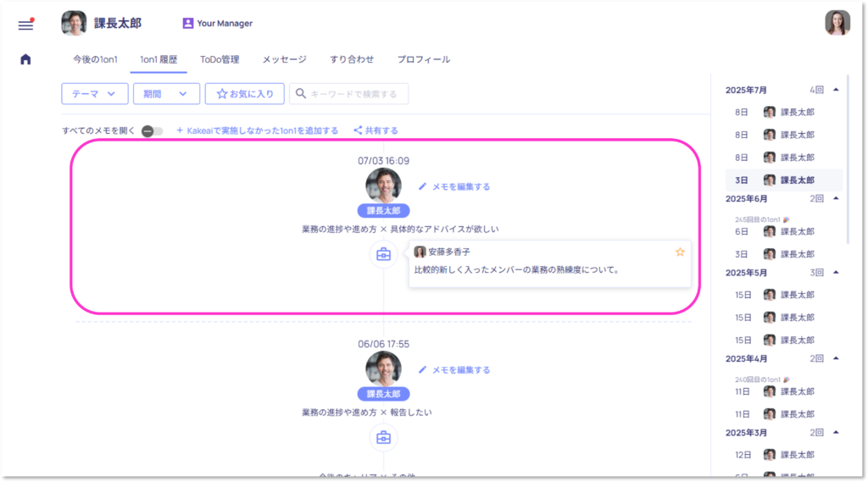
Task: Favorite 安藤多香子's memo with star icon
Action: point(680,252)
